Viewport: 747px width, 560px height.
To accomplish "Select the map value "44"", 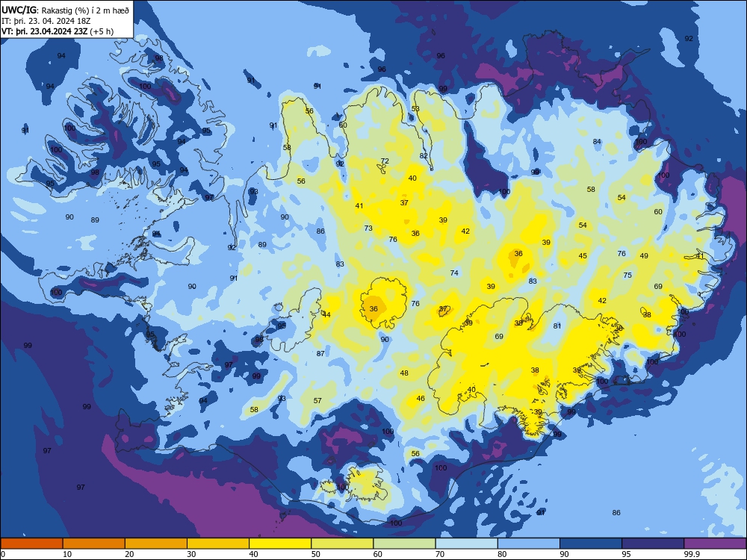I will (326, 315).
